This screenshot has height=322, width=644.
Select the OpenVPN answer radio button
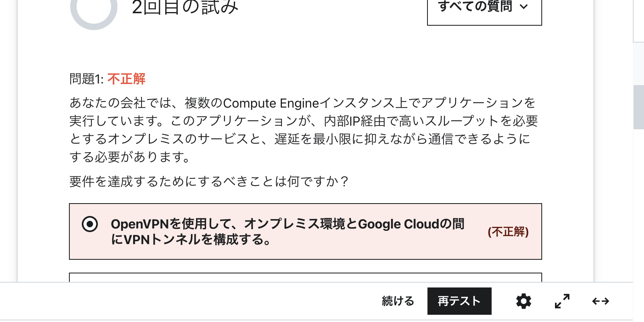90,224
